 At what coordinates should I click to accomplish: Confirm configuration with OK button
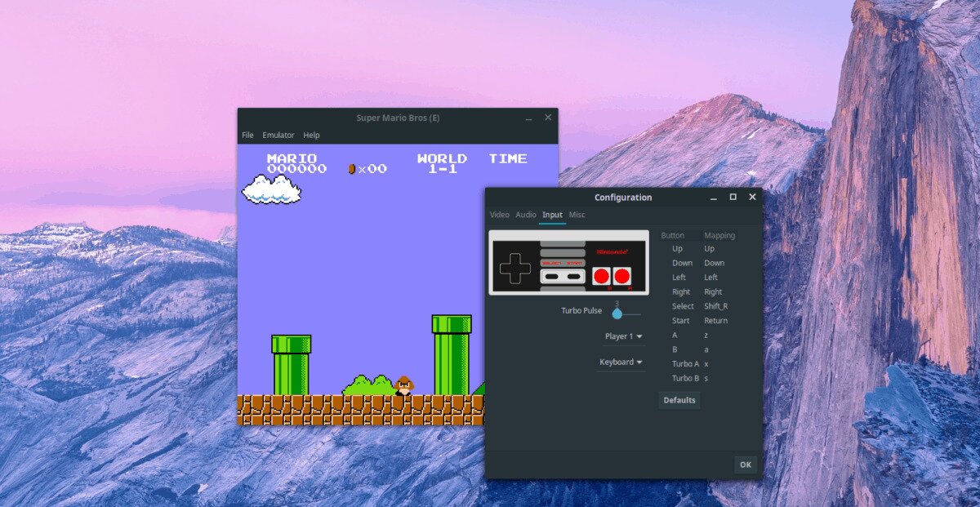(746, 465)
